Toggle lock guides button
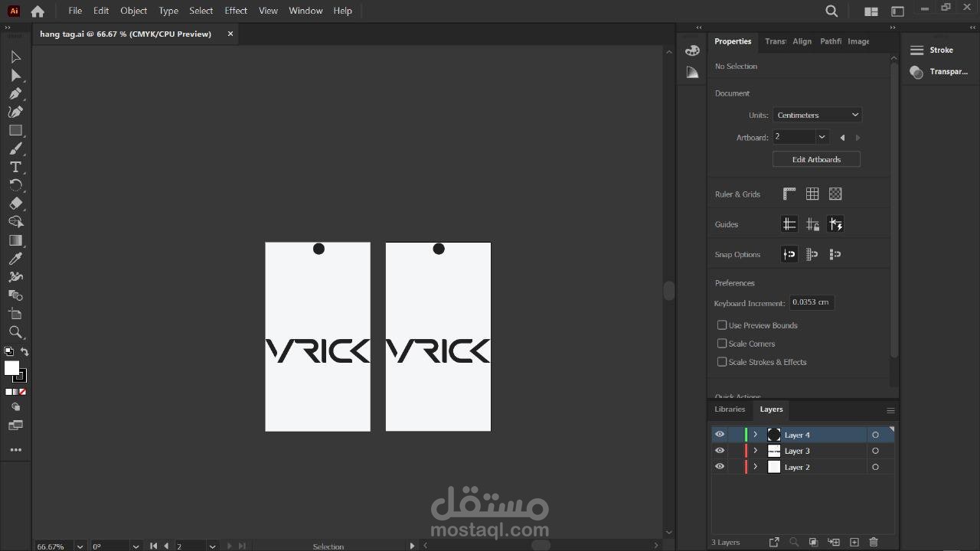 coord(812,224)
